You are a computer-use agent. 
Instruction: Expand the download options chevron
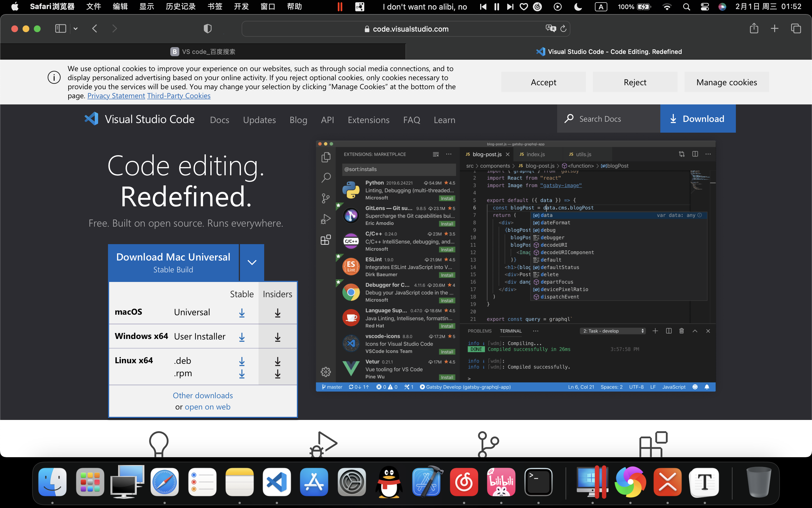coord(252,262)
